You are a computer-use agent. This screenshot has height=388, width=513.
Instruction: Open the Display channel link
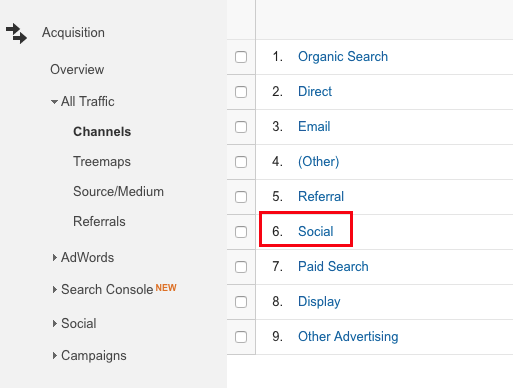click(x=319, y=302)
